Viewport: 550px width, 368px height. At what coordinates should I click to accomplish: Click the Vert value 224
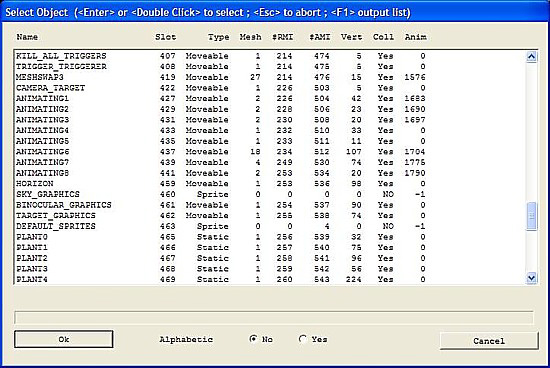[x=354, y=279]
